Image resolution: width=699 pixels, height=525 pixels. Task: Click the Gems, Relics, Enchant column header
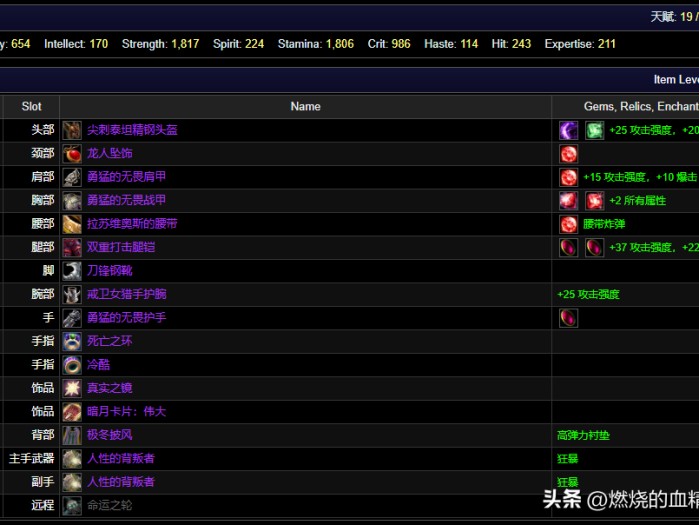click(x=640, y=106)
